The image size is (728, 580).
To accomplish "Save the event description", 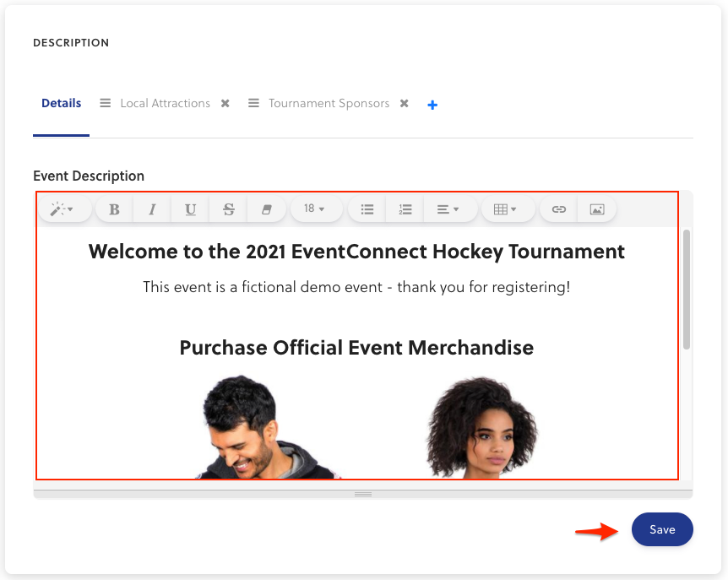I will tap(662, 529).
